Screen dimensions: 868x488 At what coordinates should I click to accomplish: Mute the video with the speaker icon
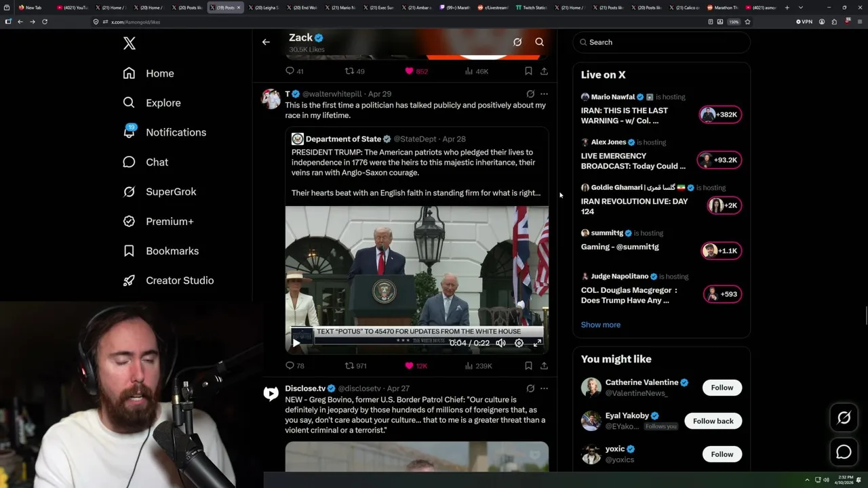[x=500, y=343]
